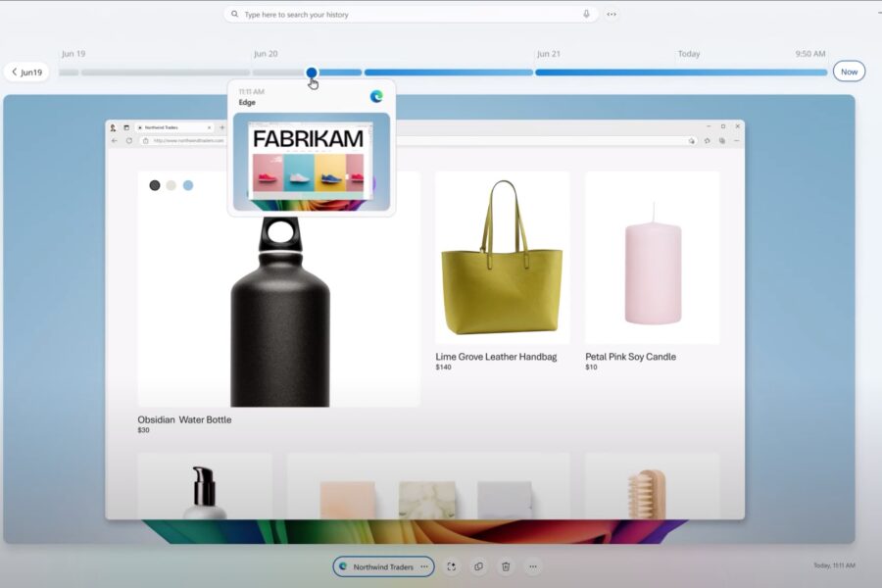Click the browser refresh icon in the snapshot
882x588 pixels.
click(x=128, y=141)
